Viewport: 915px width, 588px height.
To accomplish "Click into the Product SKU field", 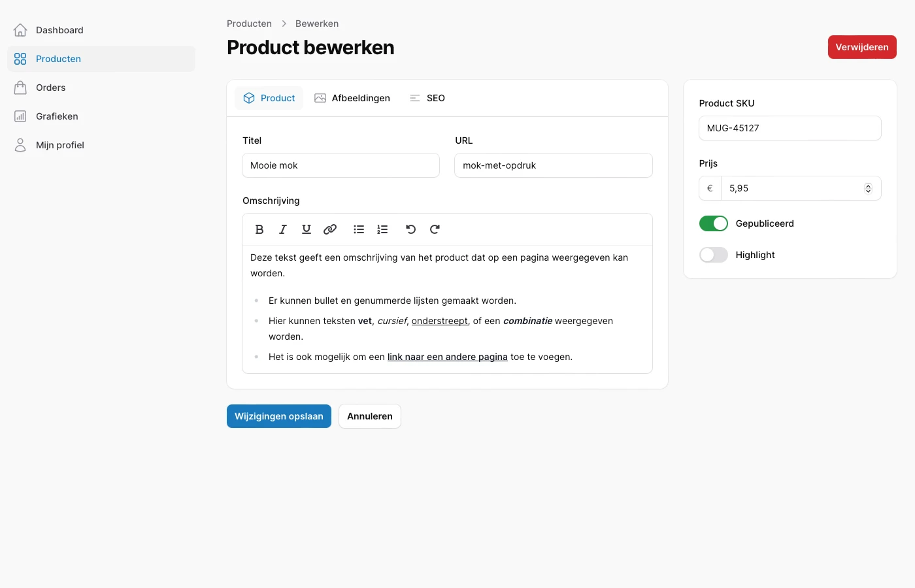I will click(x=790, y=128).
